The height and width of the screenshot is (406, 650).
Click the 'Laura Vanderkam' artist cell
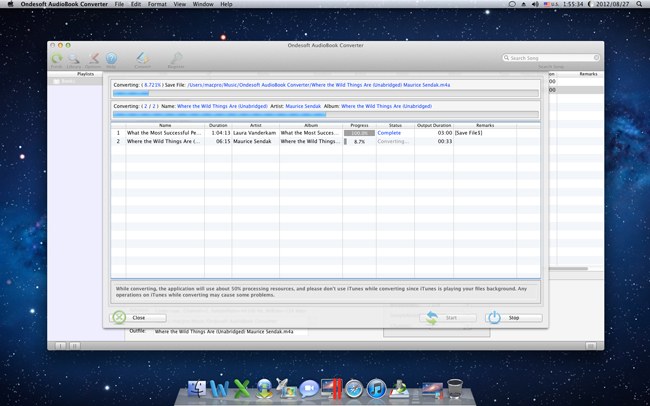[255, 133]
